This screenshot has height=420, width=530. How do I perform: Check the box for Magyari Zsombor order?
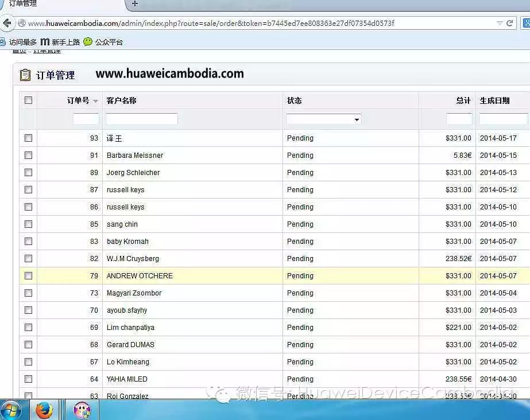tap(28, 293)
